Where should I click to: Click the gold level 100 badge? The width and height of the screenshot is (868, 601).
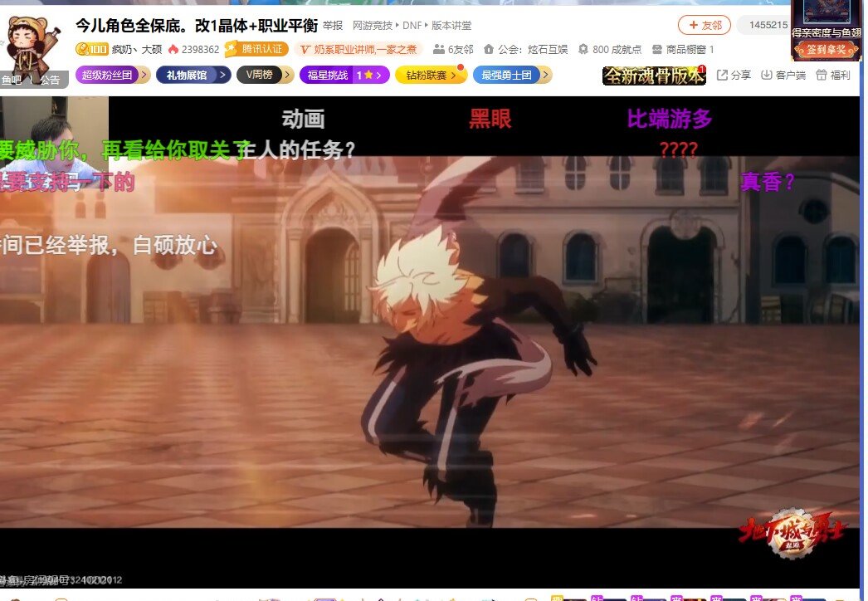pyautogui.click(x=91, y=49)
